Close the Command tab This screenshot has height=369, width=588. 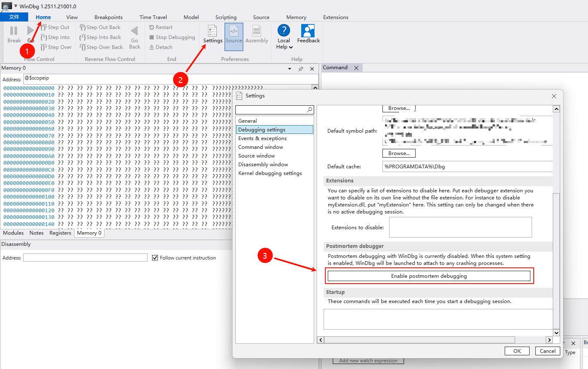(x=356, y=68)
